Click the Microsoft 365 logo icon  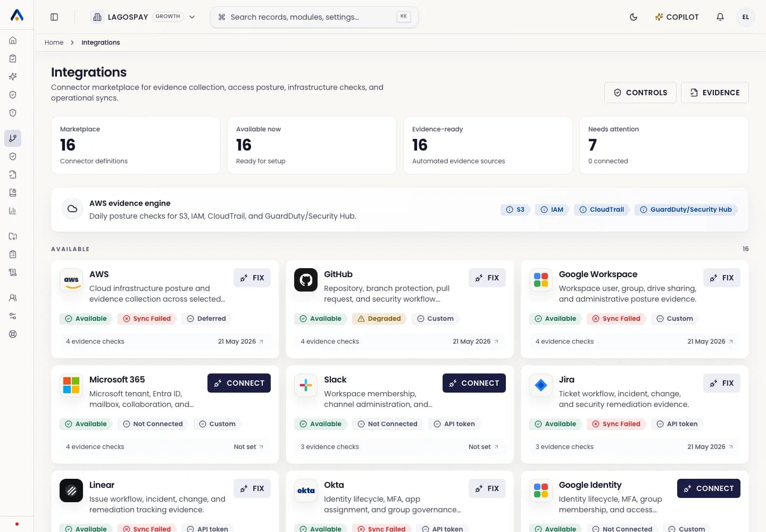[71, 385]
